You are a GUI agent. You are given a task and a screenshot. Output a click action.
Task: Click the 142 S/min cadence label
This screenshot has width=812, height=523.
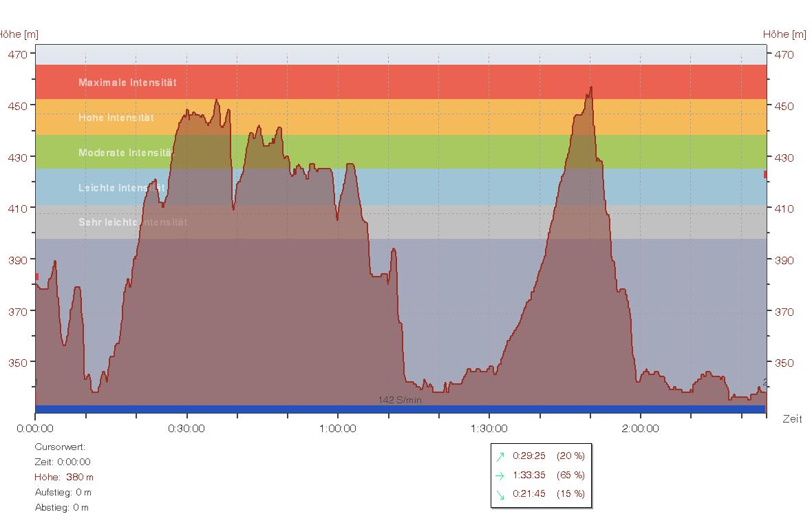click(x=400, y=400)
